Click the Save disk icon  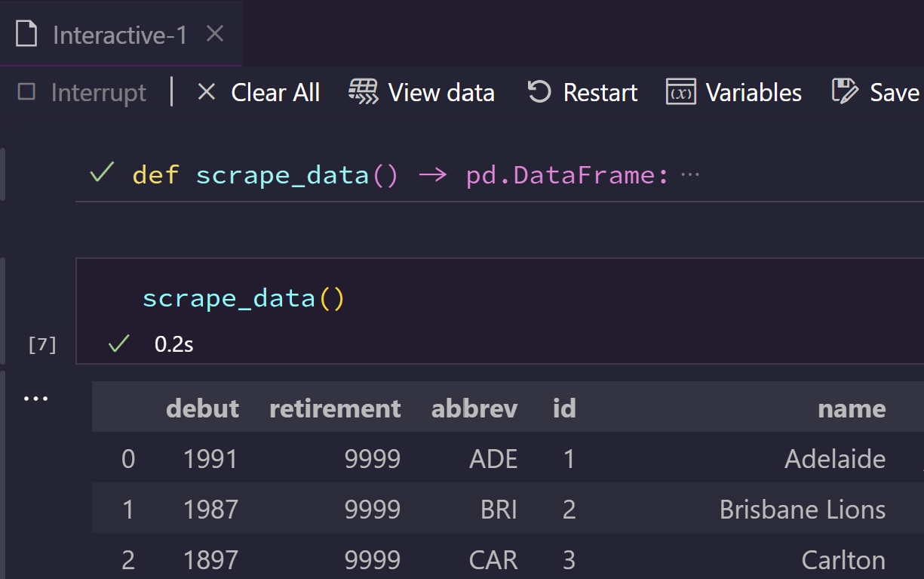[845, 92]
